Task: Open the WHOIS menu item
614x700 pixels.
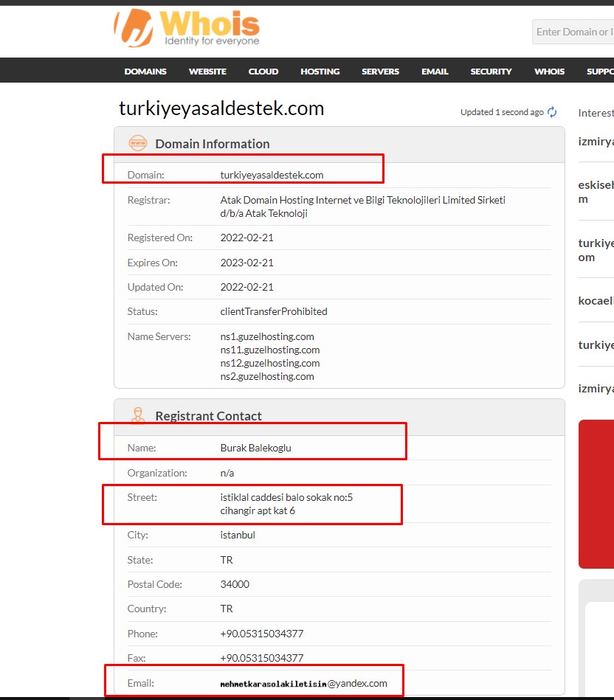Action: pos(549,72)
